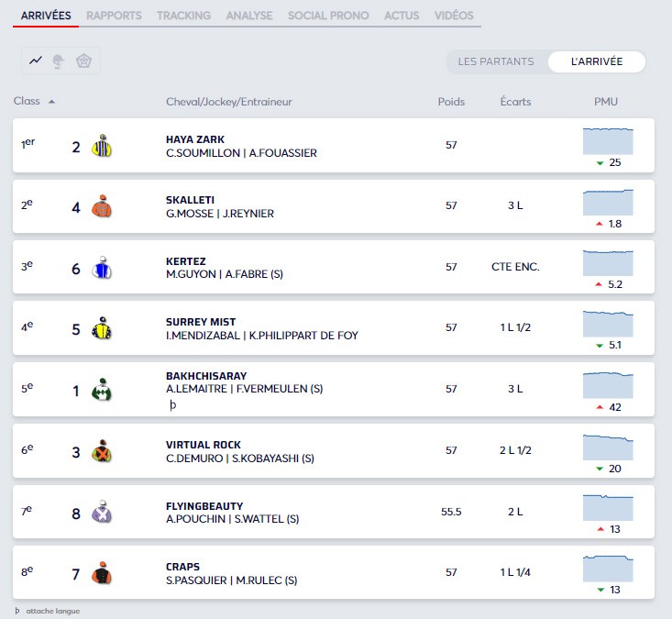The width and height of the screenshot is (672, 619).
Task: Switch to Les Partants view
Action: coord(495,61)
